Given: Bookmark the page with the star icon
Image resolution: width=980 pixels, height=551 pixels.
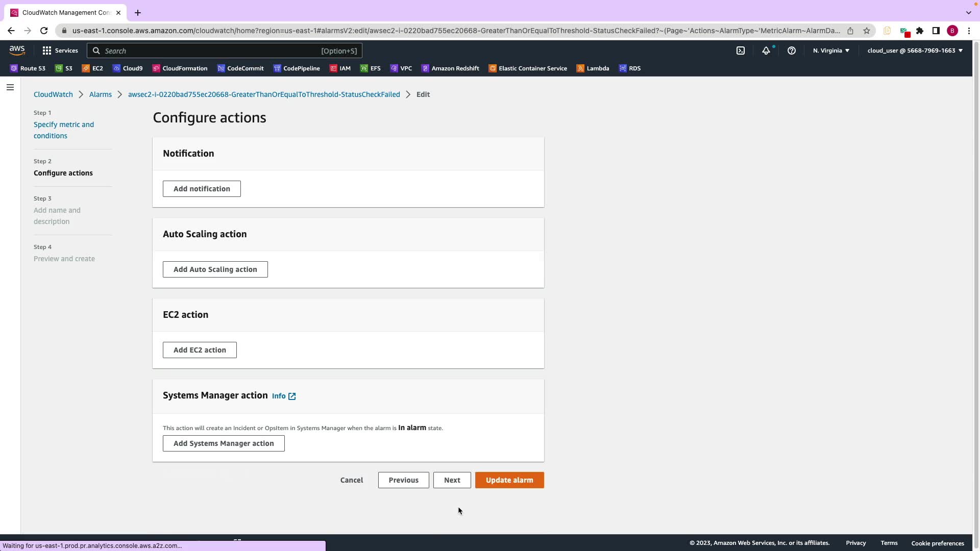Looking at the screenshot, I should (x=866, y=31).
